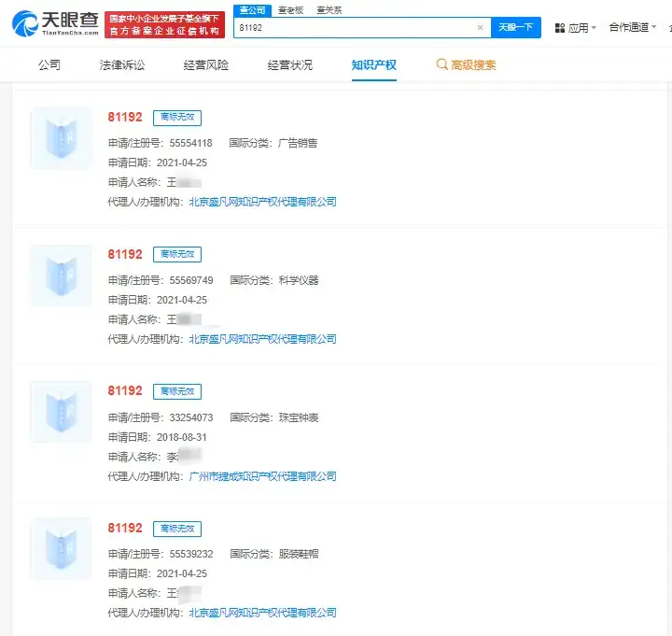Viewport: 672px width, 636px height.
Task: Click trademark thumbnail for registration 33254073
Action: 61,412
